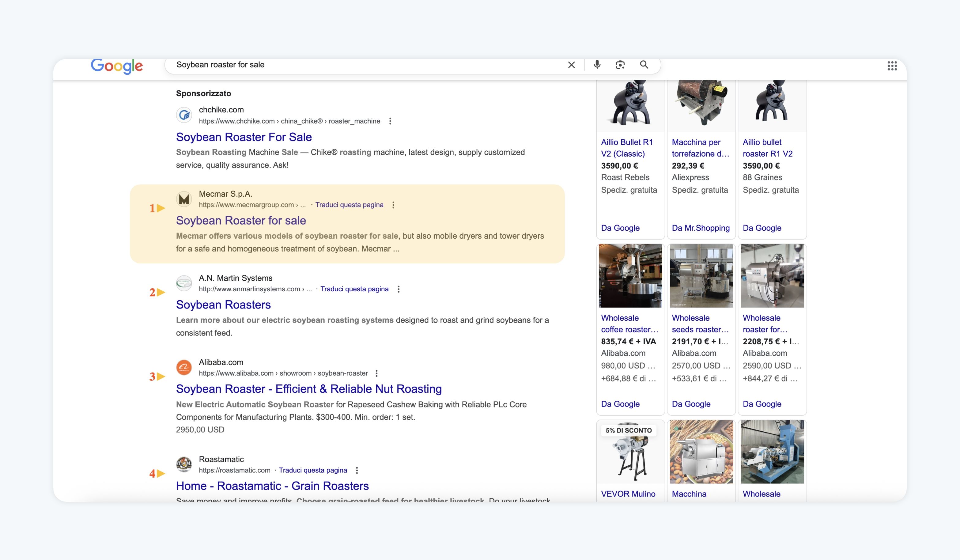Open Wholesale seeds roaster product link

(x=701, y=324)
